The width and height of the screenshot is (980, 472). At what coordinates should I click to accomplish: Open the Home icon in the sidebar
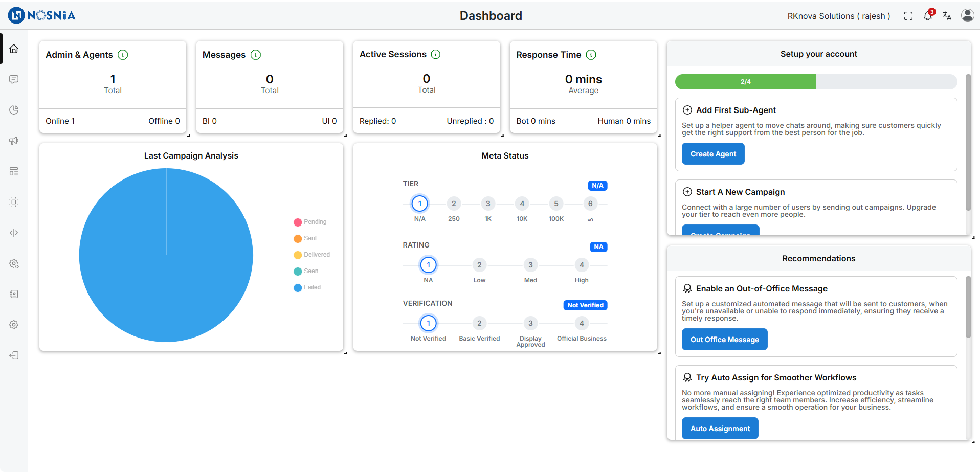[x=14, y=49]
